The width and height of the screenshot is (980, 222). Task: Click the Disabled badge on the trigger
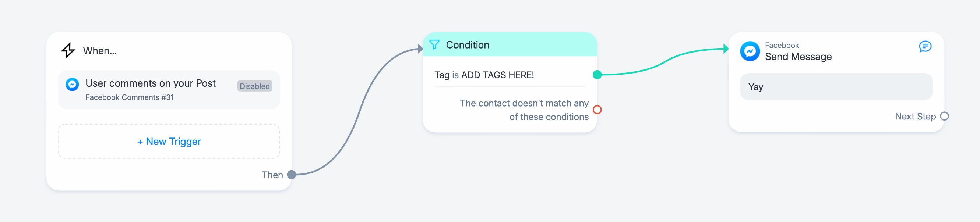[254, 86]
